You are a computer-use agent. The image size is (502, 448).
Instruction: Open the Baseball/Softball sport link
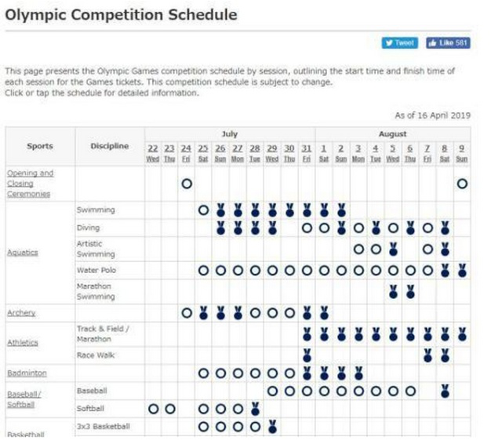24,399
